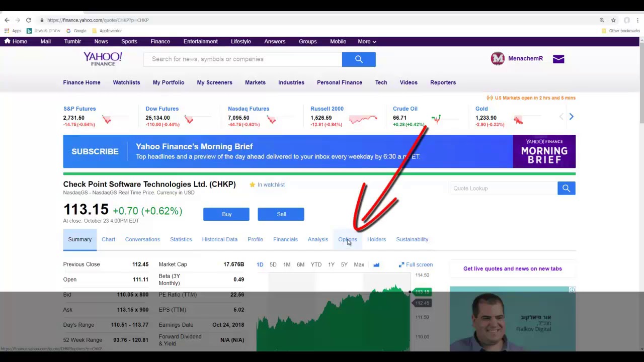Open Personal Finance navigation link

tap(340, 82)
